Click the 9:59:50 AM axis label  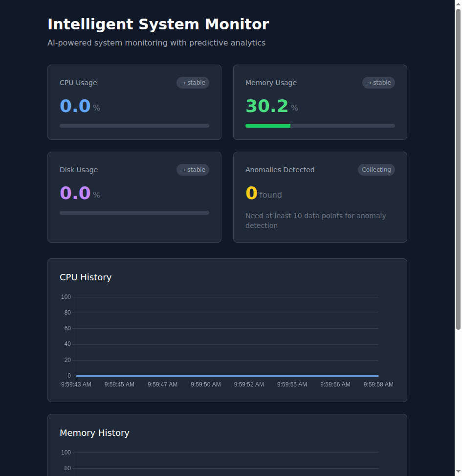pos(205,385)
